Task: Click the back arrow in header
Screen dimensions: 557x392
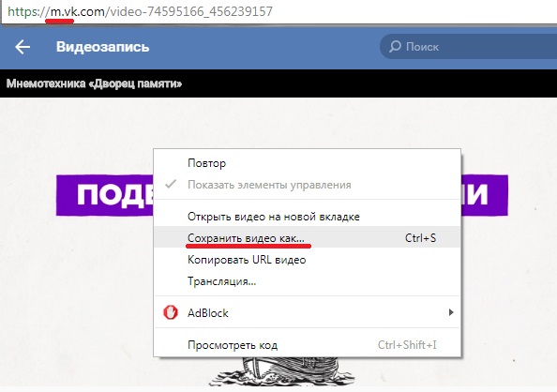Action: coord(23,47)
